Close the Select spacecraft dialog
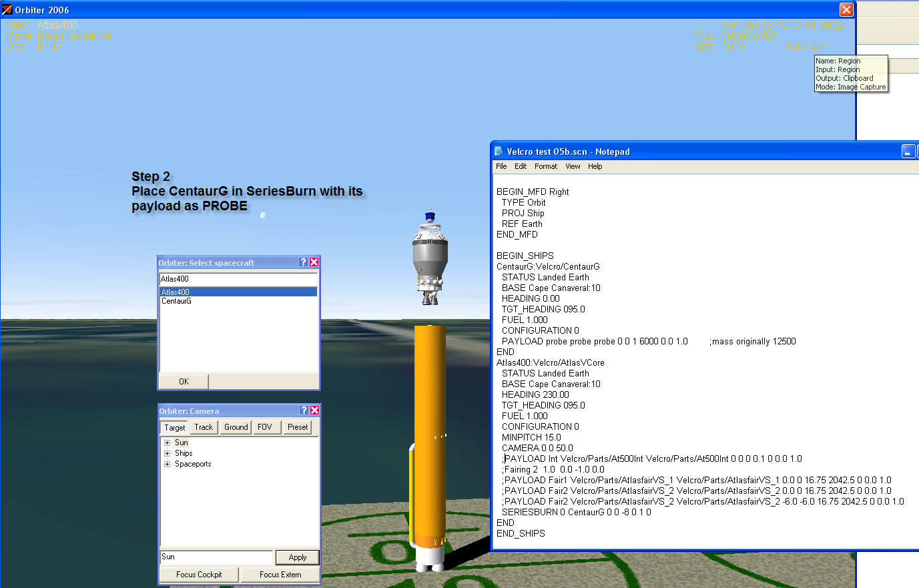919x588 pixels. [314, 262]
